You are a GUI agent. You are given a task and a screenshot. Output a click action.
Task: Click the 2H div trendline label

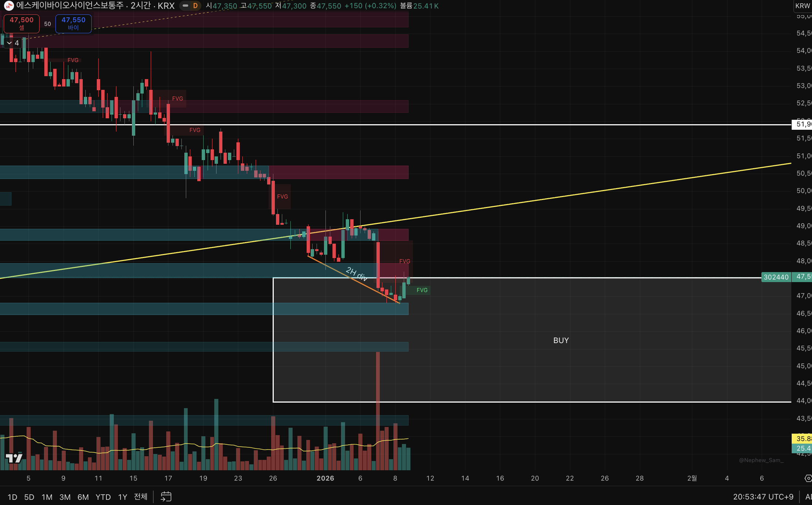356,274
